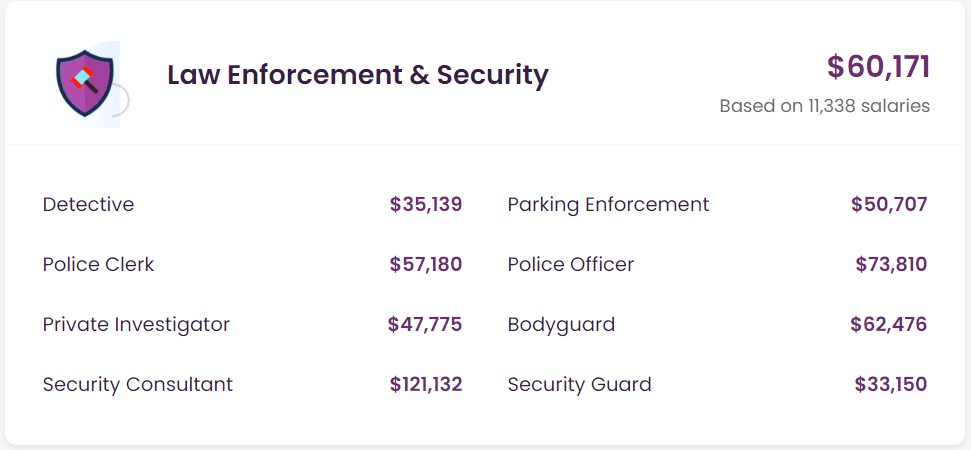Click the Bodyguard salary $62,476
Image resolution: width=971 pixels, height=450 pixels.
888,325
